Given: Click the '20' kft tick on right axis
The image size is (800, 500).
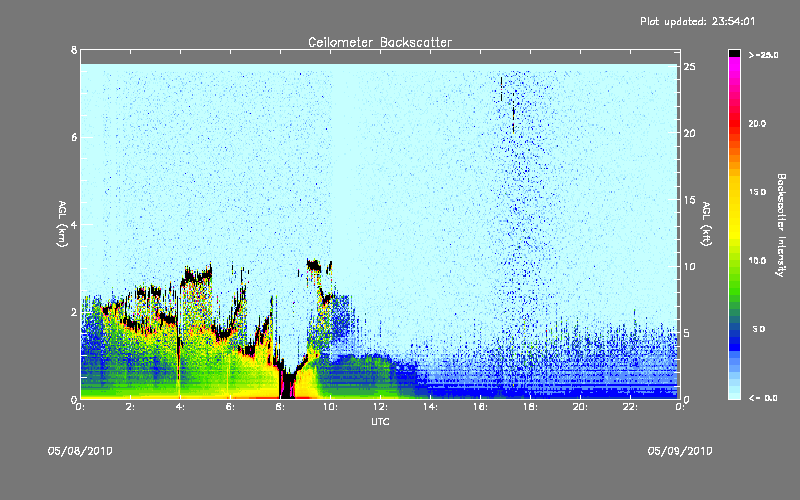Looking at the screenshot, I should (x=689, y=133).
